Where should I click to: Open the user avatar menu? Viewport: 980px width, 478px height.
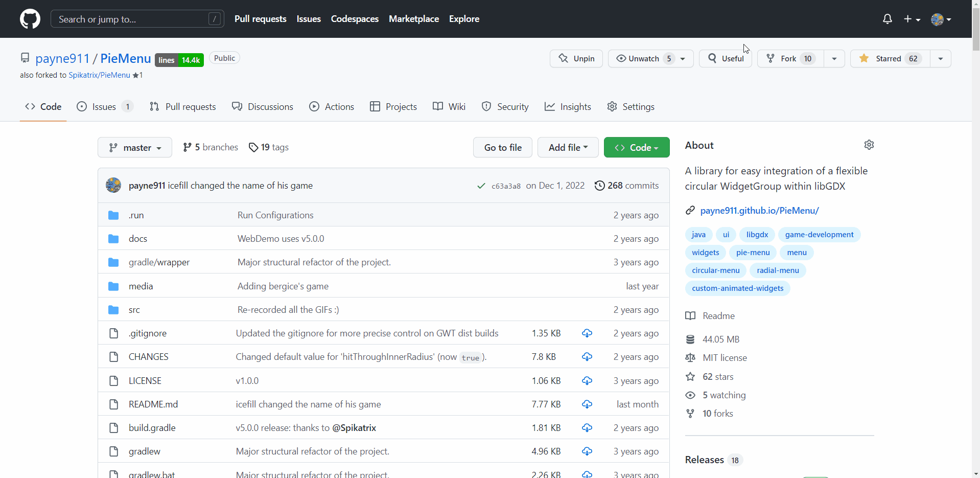(x=941, y=19)
